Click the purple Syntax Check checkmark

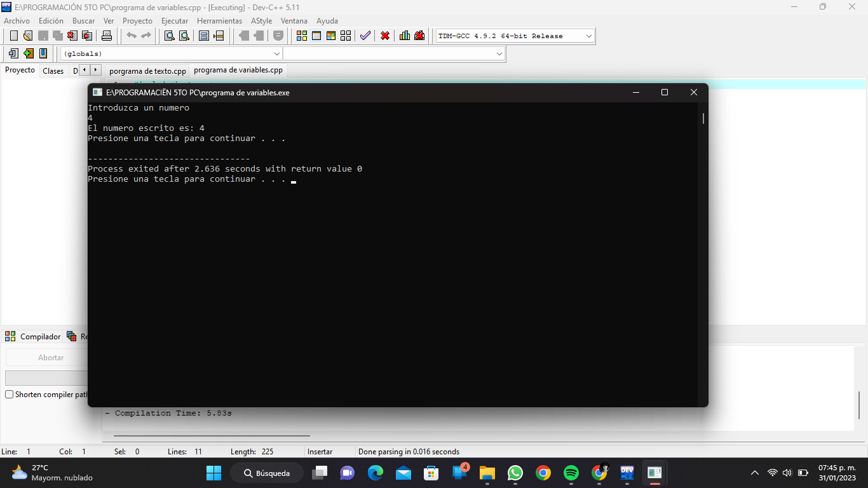pyautogui.click(x=365, y=36)
